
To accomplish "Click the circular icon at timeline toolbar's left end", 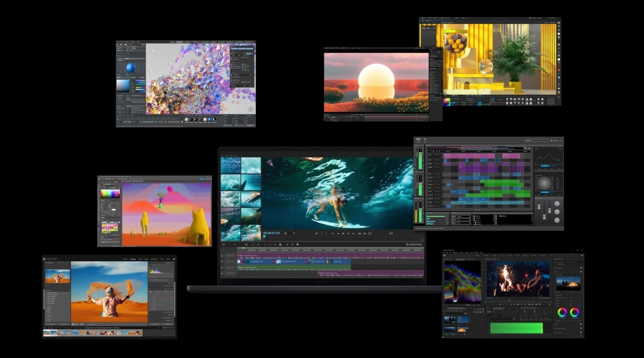I will click(x=224, y=244).
